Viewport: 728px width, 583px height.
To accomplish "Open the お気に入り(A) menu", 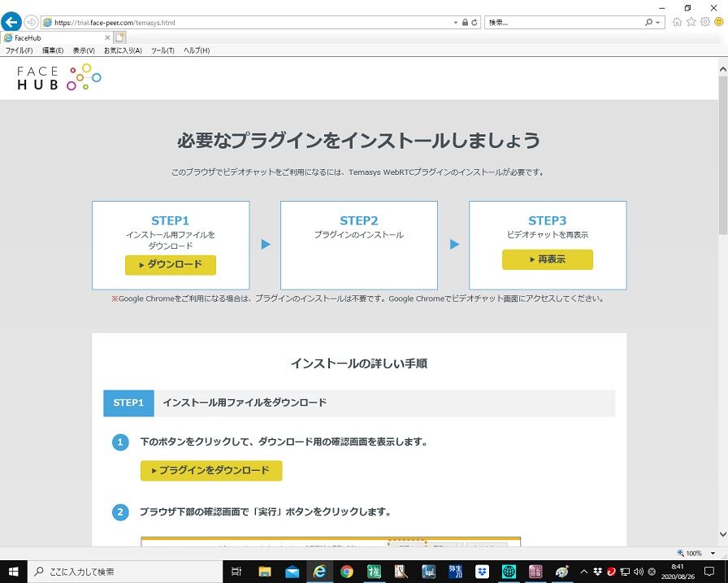I will coord(123,50).
